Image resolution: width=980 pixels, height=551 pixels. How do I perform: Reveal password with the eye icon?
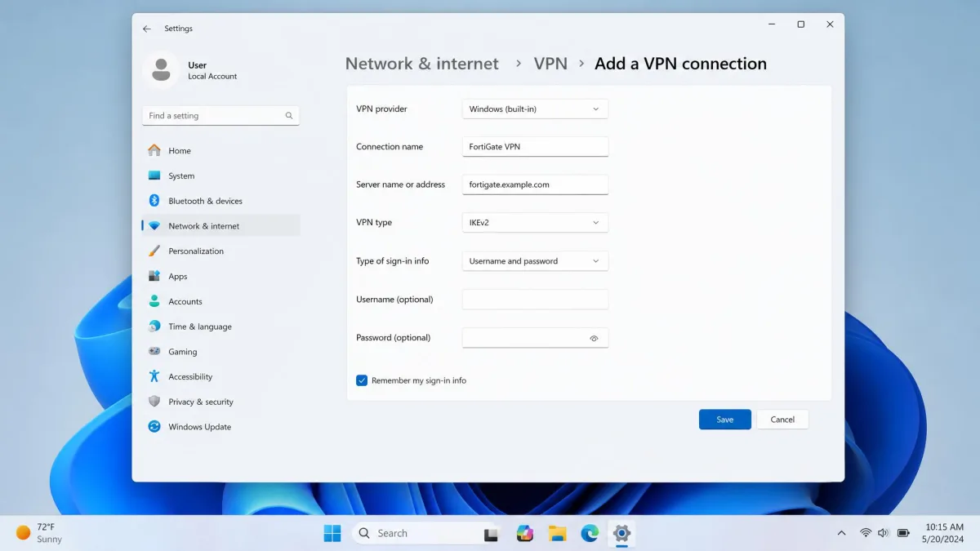click(595, 338)
